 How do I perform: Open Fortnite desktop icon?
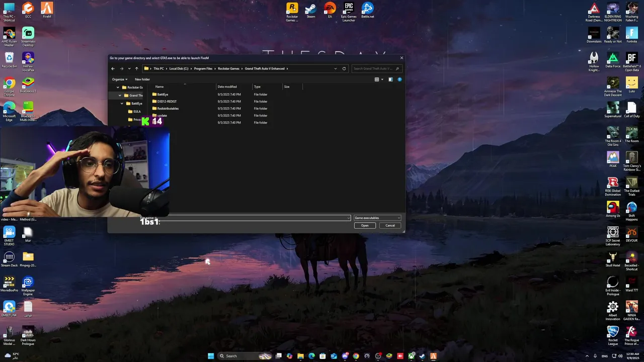tap(632, 36)
